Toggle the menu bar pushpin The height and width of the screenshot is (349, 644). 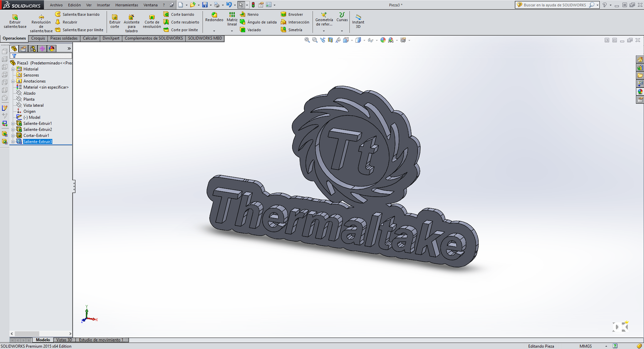tap(172, 5)
